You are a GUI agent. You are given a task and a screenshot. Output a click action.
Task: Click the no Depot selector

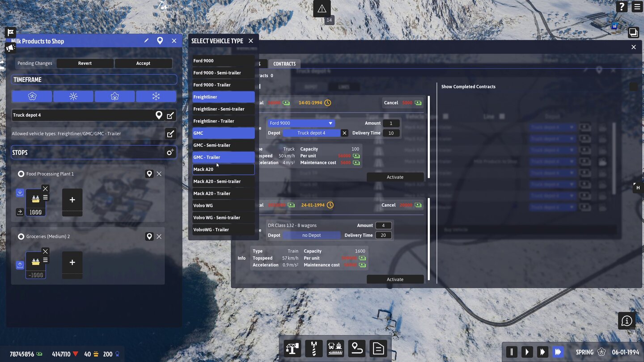click(311, 235)
